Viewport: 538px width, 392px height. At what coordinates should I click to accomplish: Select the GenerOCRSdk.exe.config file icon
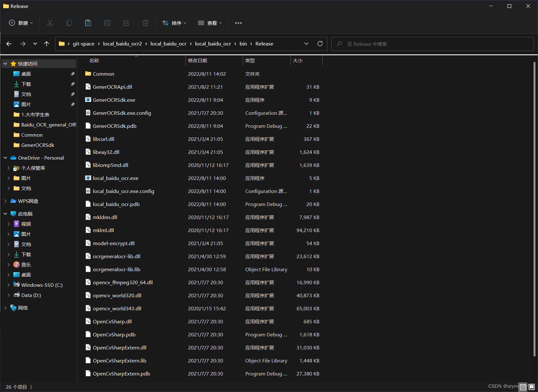(88, 113)
